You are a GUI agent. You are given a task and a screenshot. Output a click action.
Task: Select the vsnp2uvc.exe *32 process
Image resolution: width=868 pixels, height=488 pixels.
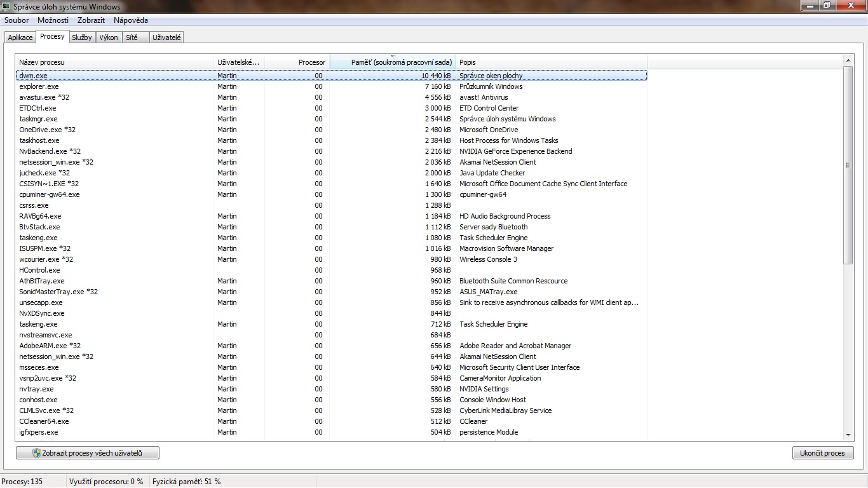(x=331, y=378)
